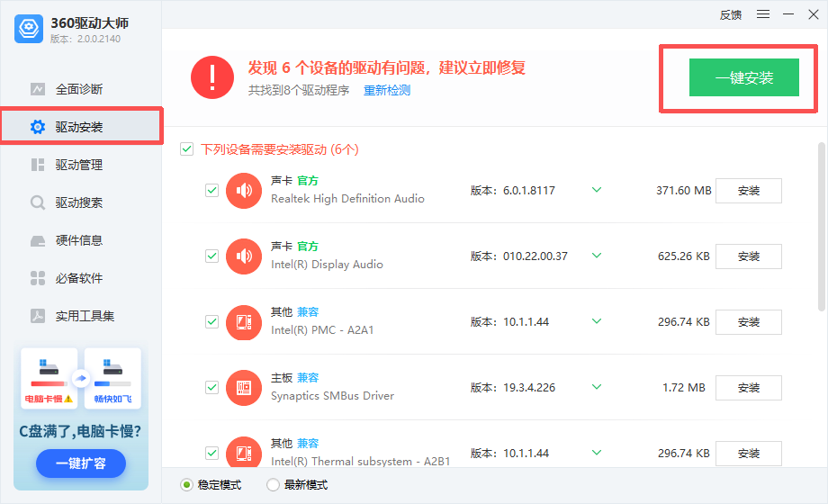Toggle the 下列设备需要安装驱动 select-all checkbox
The height and width of the screenshot is (504, 828).
pyautogui.click(x=186, y=149)
